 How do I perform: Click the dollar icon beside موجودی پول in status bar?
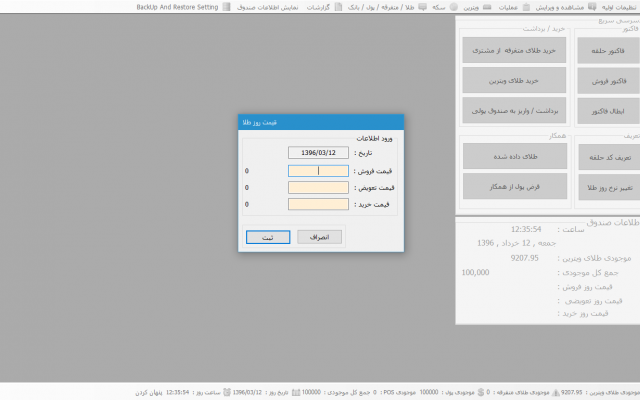[x=481, y=392]
